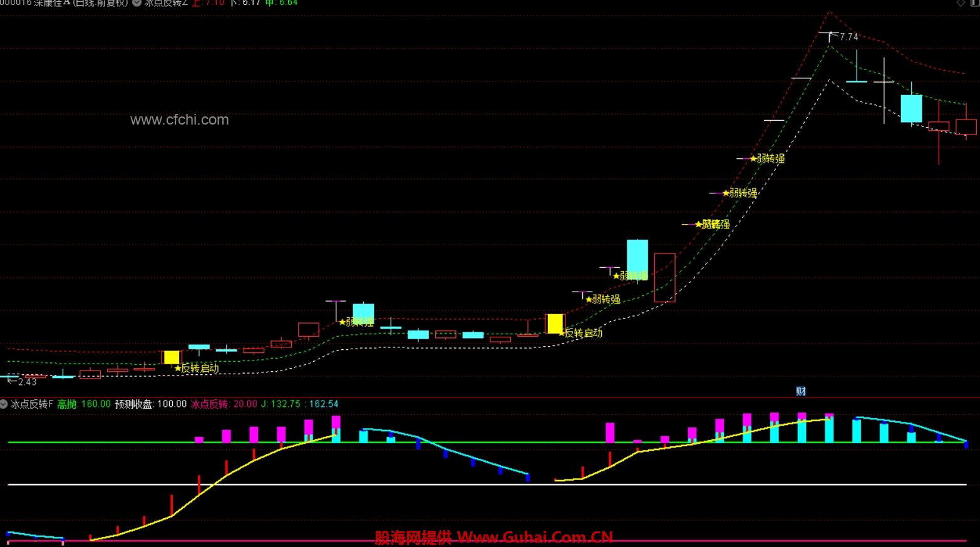Click the green 中: 6.64 band value

tap(282, 3)
